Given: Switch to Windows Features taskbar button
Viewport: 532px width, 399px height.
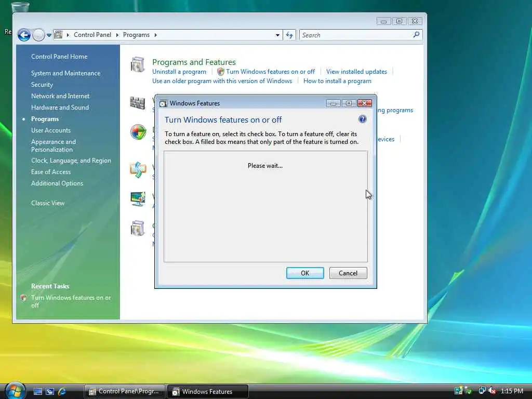Looking at the screenshot, I should point(208,392).
